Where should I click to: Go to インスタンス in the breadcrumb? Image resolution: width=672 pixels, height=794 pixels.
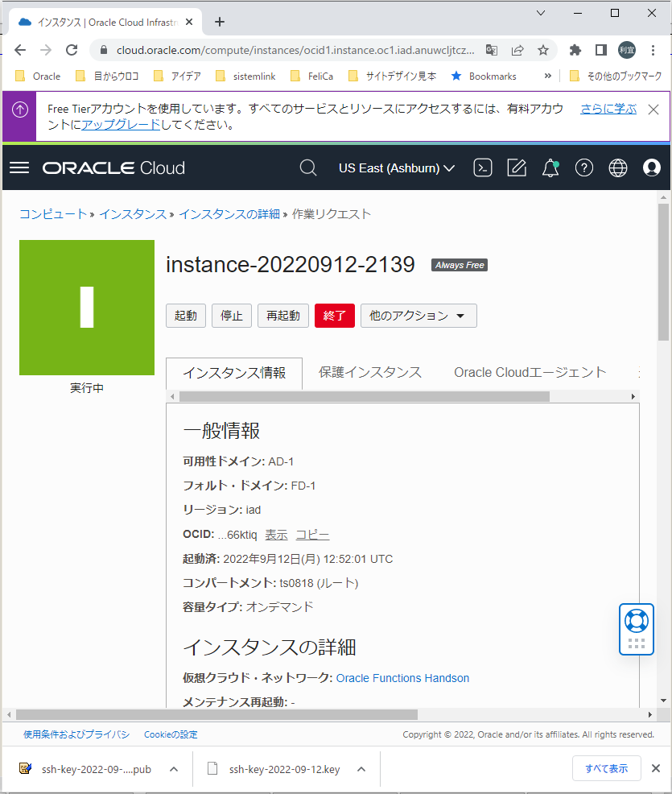point(133,214)
